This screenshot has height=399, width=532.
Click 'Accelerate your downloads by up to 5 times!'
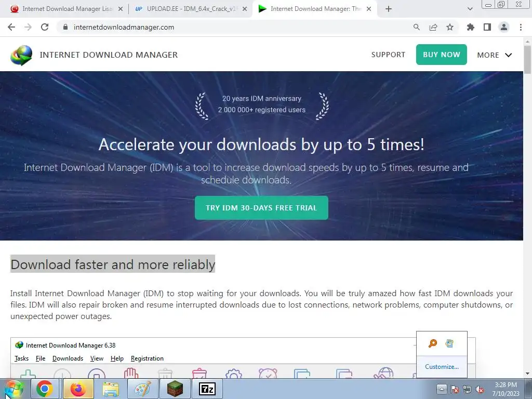click(x=261, y=145)
